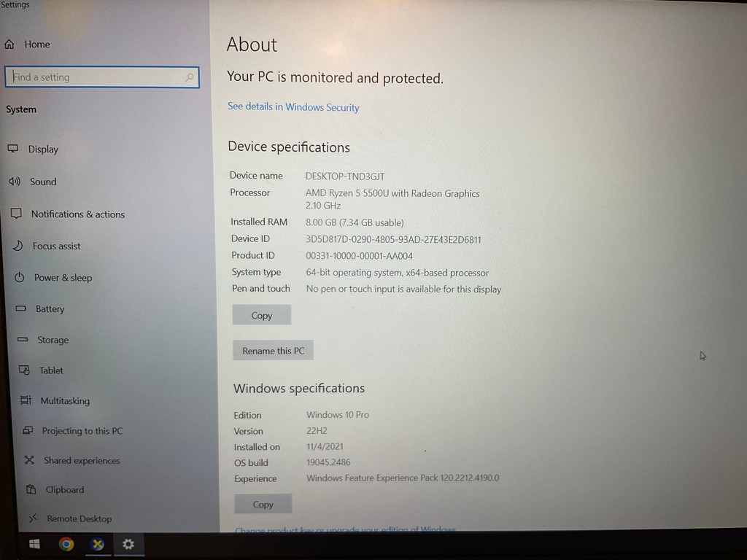Click the Windows specifications heading
Screen dimensions: 747x560
299,389
